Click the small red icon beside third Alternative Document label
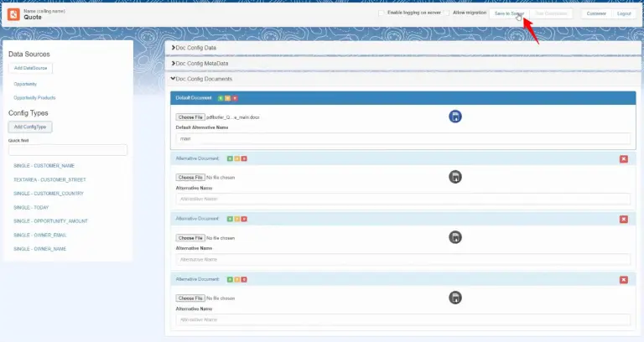Image resolution: width=644 pixels, height=342 pixels. tap(244, 280)
